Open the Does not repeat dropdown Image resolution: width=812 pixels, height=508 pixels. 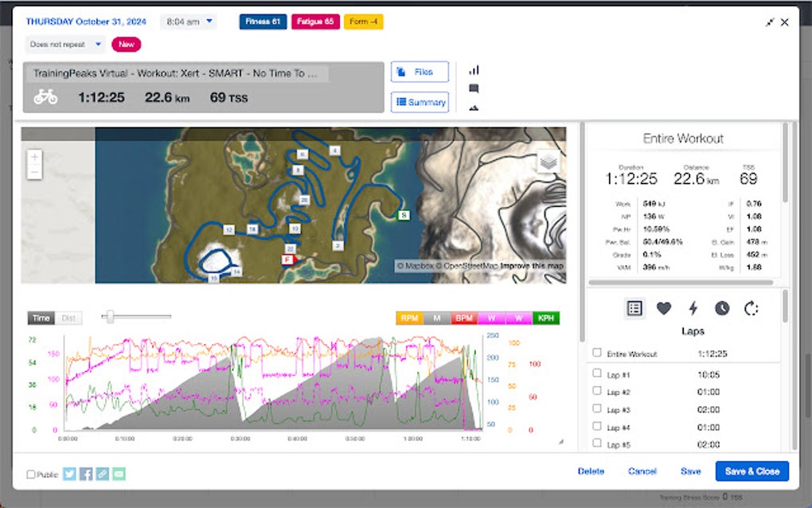64,44
